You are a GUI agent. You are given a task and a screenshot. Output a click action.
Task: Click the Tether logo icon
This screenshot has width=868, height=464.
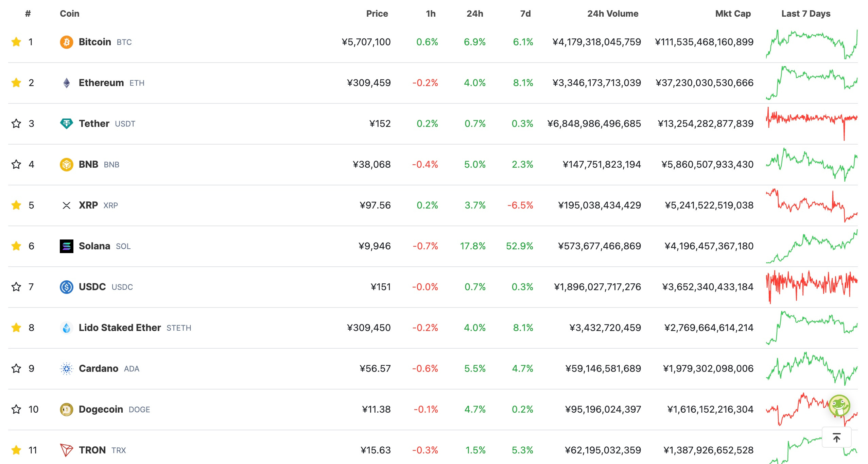67,124
